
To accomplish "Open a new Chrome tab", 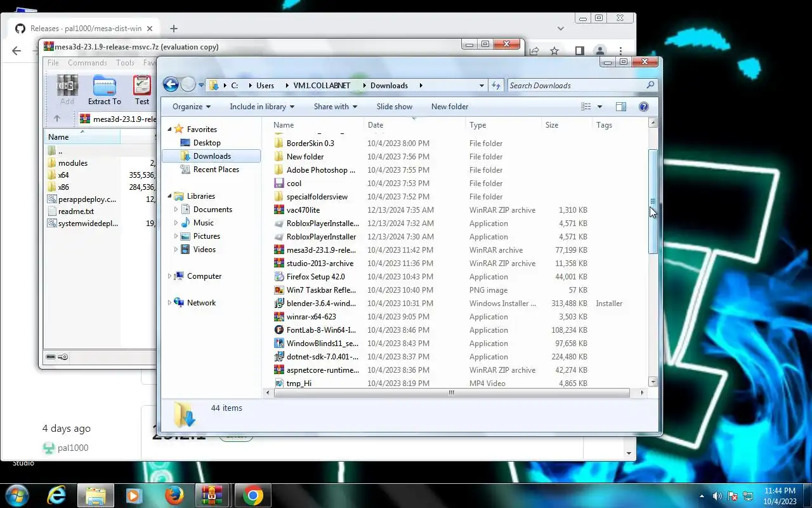I will click(x=174, y=29).
